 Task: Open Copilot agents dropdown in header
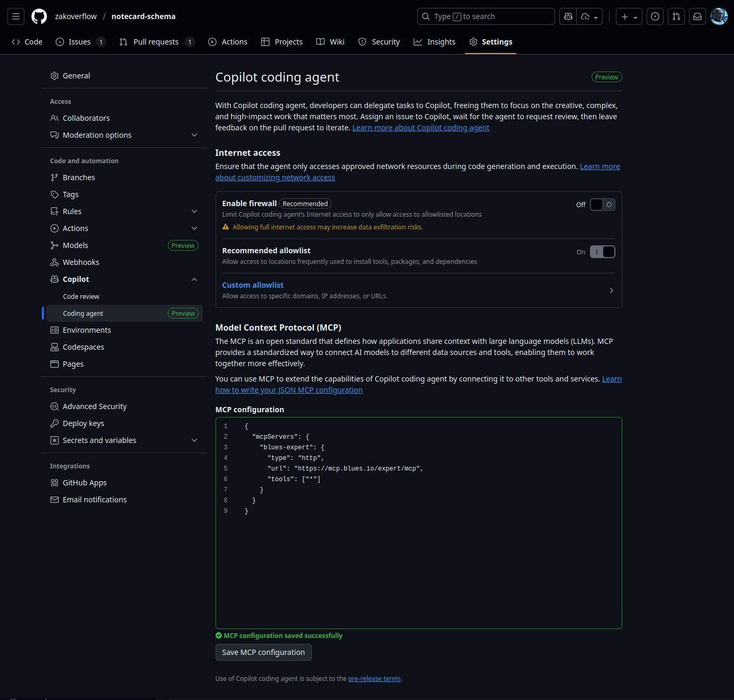coord(589,16)
